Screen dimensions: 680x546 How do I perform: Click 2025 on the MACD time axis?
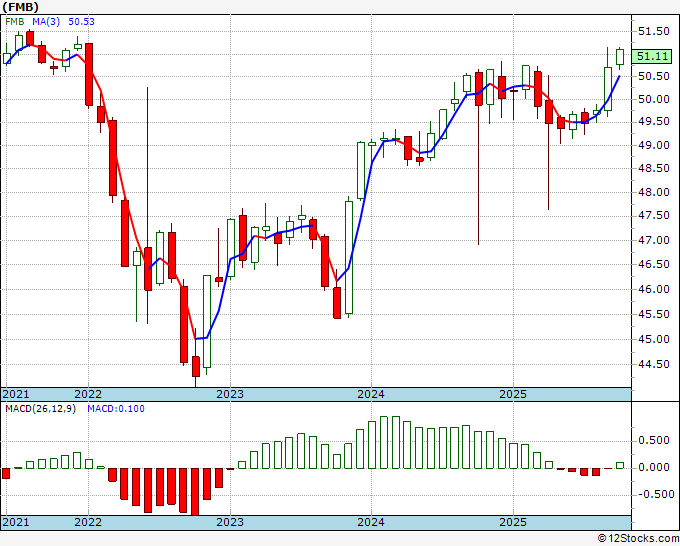click(x=513, y=522)
